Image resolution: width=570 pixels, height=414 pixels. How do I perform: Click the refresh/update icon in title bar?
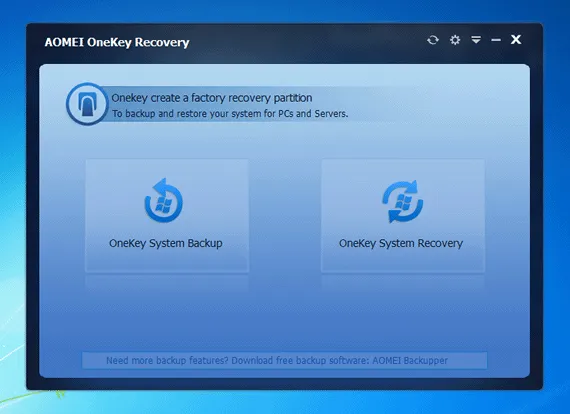(433, 40)
